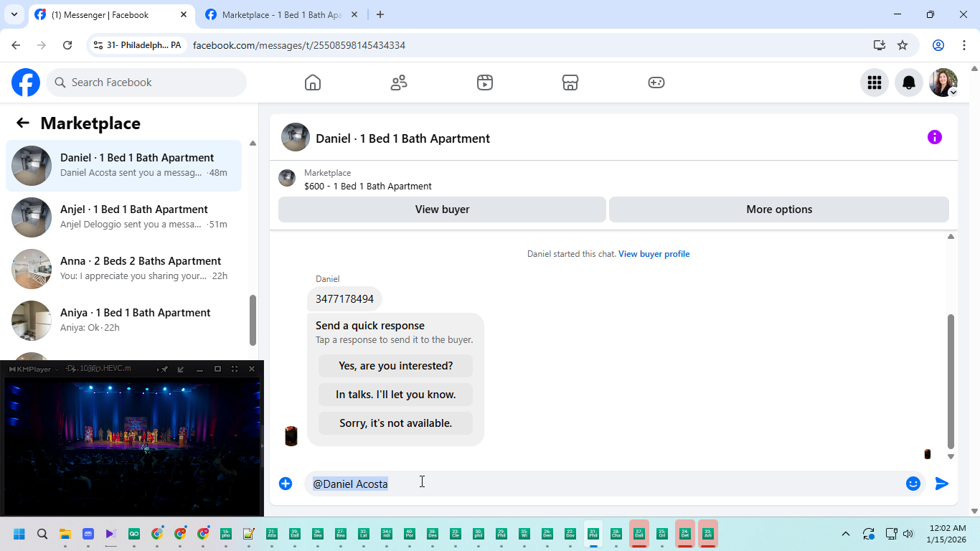
Task: Open the Facebook menu grid icon
Action: 875,83
